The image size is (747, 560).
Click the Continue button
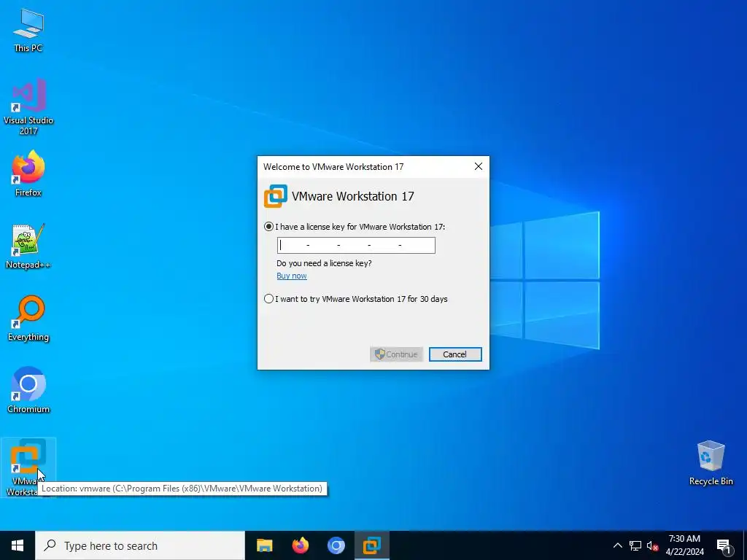[396, 354]
